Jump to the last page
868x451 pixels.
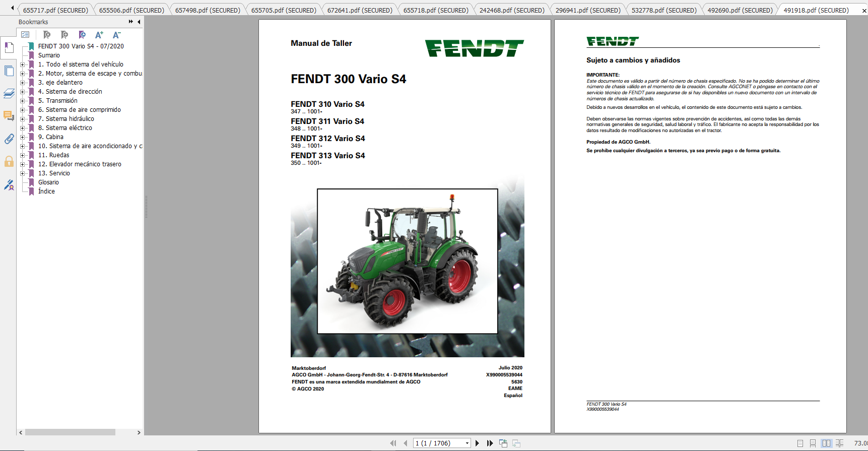coord(490,443)
